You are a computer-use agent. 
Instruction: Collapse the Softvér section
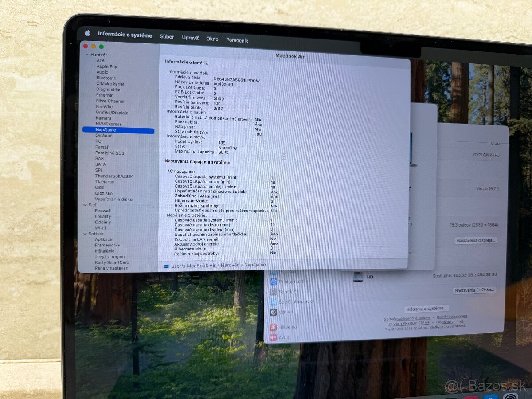(85, 233)
